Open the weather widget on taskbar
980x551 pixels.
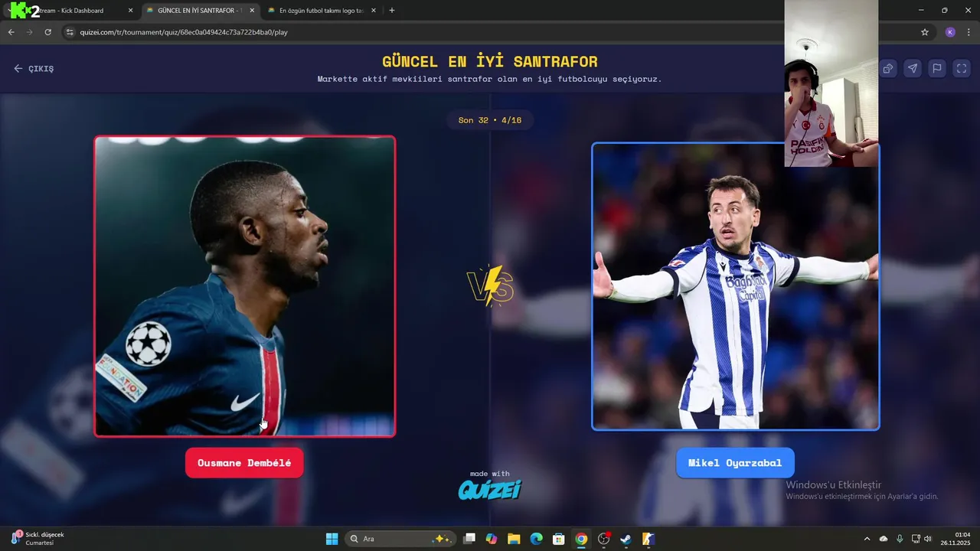[38, 539]
